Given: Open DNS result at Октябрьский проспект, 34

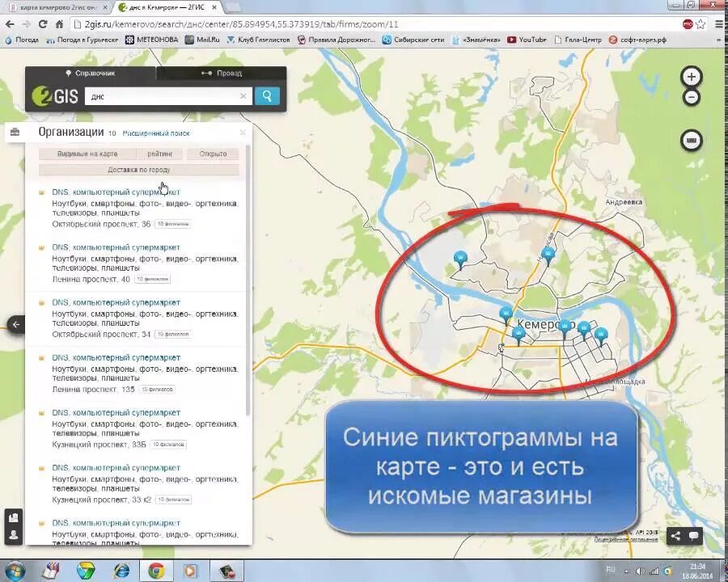Looking at the screenshot, I should [116, 302].
